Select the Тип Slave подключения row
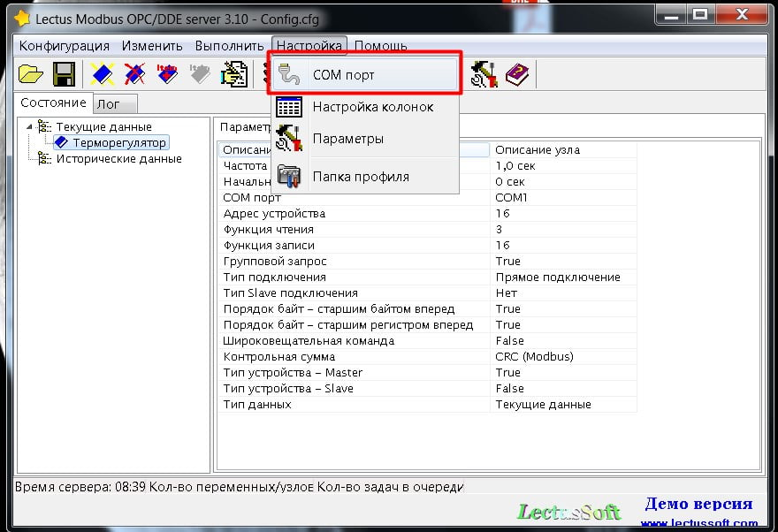The image size is (778, 532). tap(427, 293)
